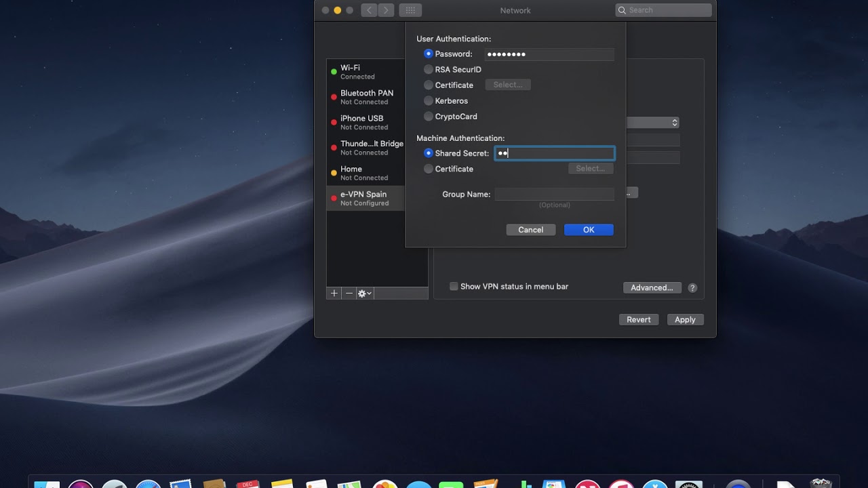Click the magnifier icon in Search field
Screen dimensions: 868x488
tap(622, 10)
